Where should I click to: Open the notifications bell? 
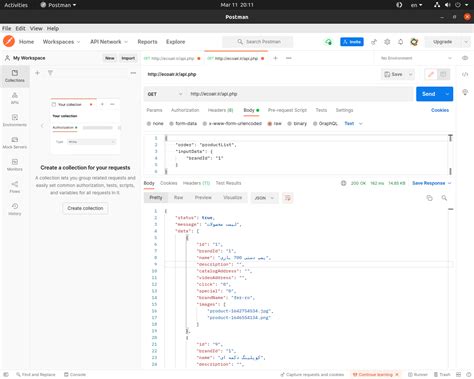(400, 42)
